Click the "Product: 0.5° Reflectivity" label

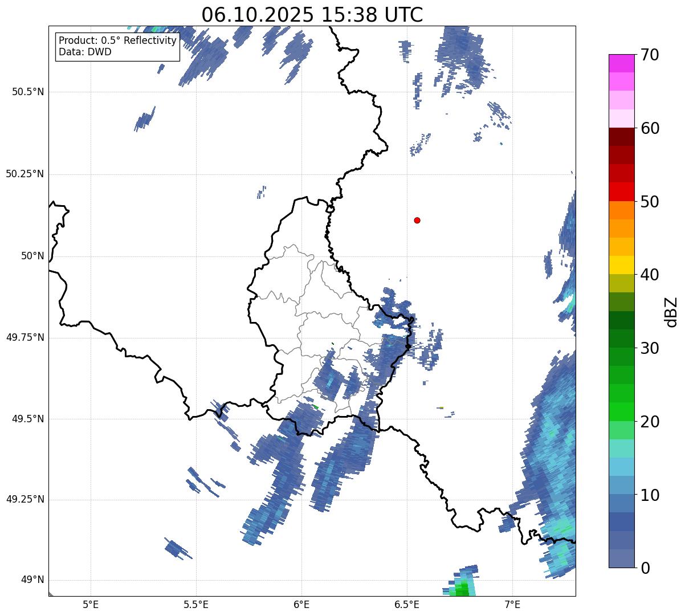point(117,41)
